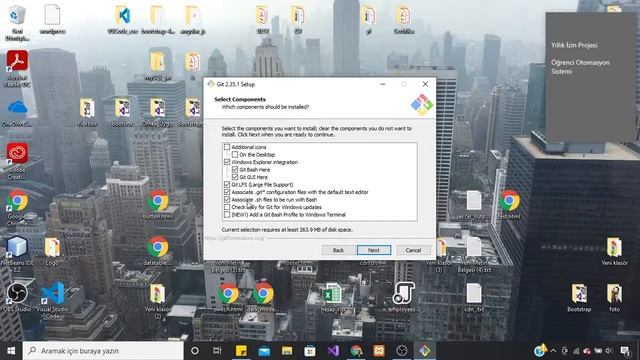Enable Check daily for Git updates
Viewport: 640px width, 360px height.
coord(227,207)
